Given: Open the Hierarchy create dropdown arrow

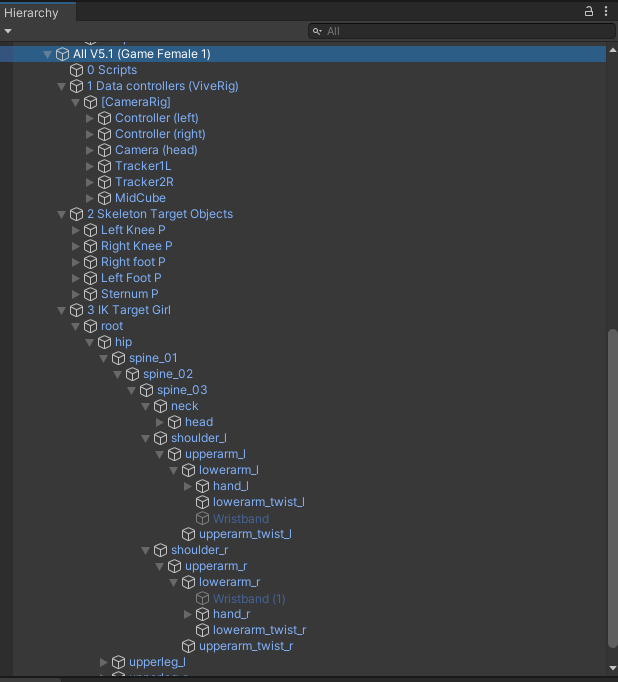Looking at the screenshot, I should tap(8, 31).
